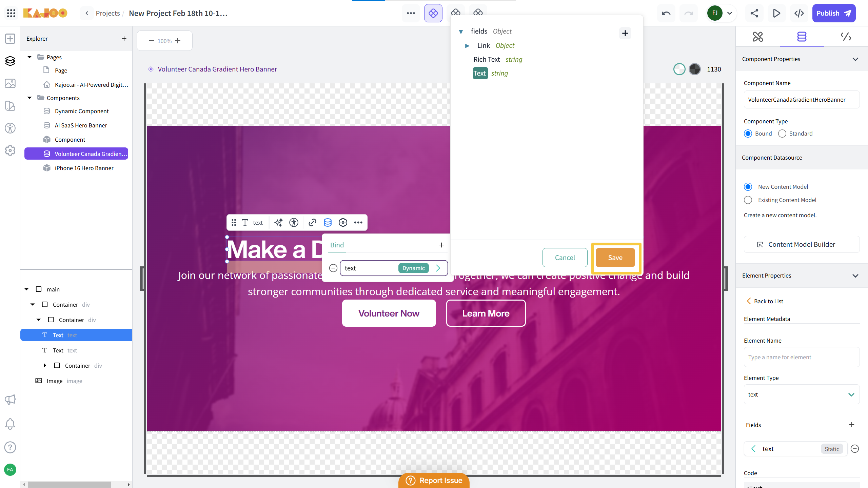Open the code view icon in top bar

799,13
